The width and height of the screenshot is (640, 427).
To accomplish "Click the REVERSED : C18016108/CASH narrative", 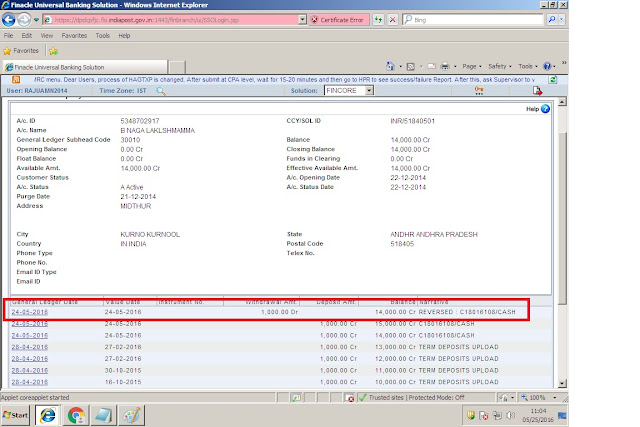I will 467,312.
